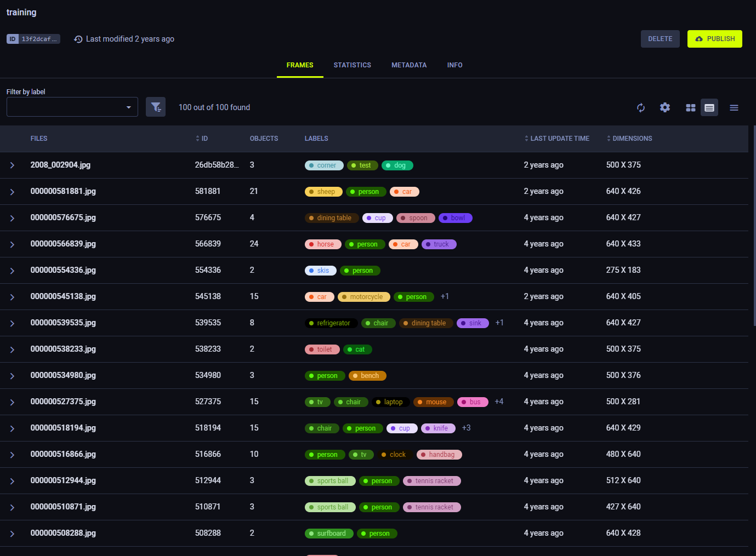Expand the row for 000000539535.jpg
This screenshot has height=556, width=756.
click(x=12, y=323)
